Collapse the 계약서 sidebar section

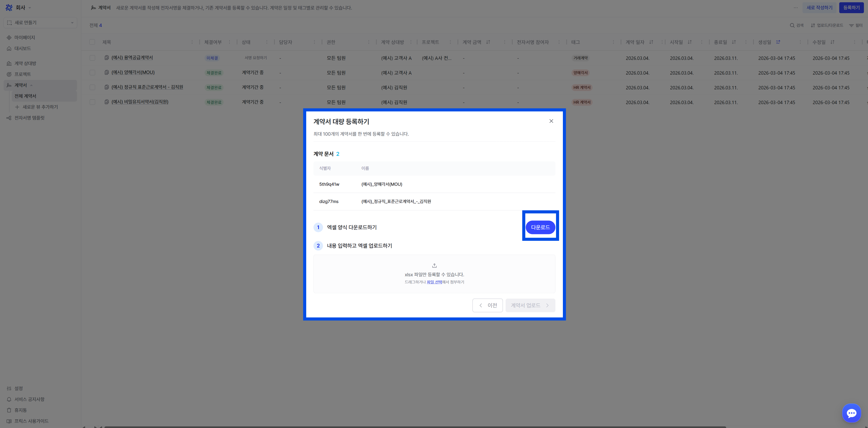[x=31, y=85]
